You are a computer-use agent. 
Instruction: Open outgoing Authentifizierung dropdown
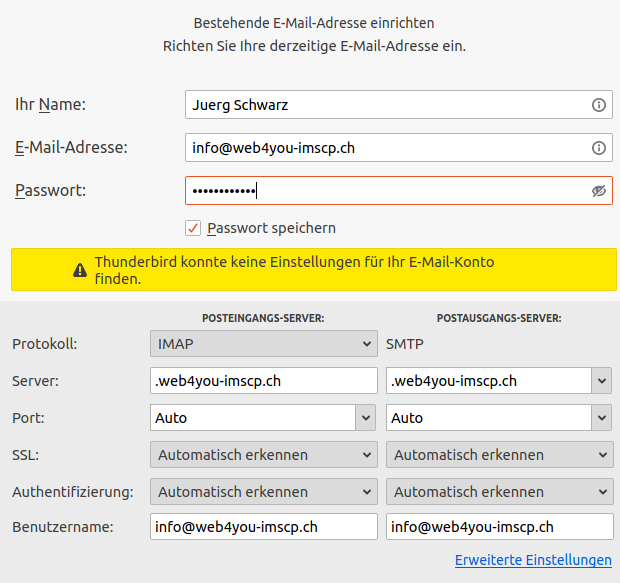[x=499, y=492]
